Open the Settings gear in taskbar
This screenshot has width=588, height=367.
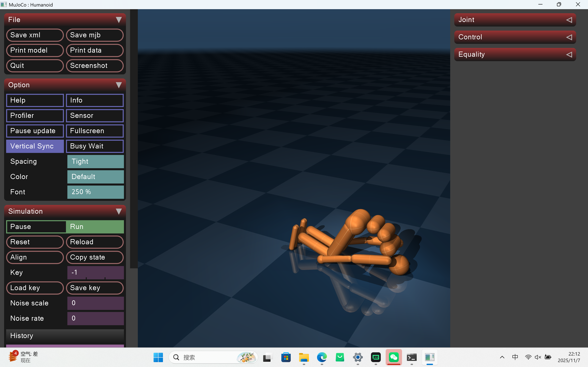click(358, 357)
